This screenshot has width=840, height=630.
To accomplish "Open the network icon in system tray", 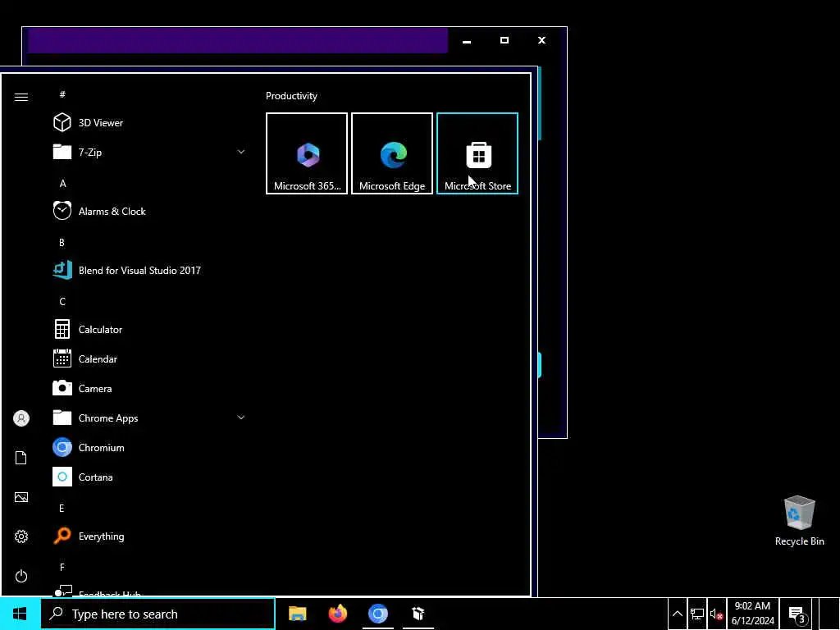I will [x=697, y=614].
